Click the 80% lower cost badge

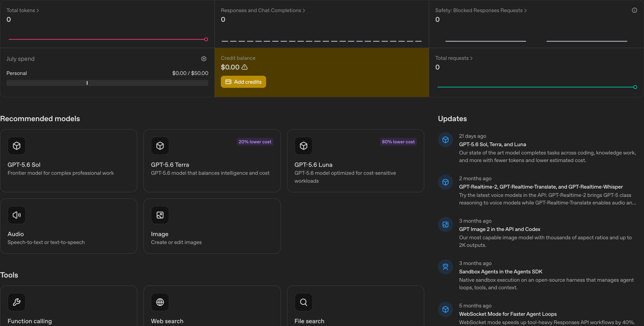[x=399, y=142]
